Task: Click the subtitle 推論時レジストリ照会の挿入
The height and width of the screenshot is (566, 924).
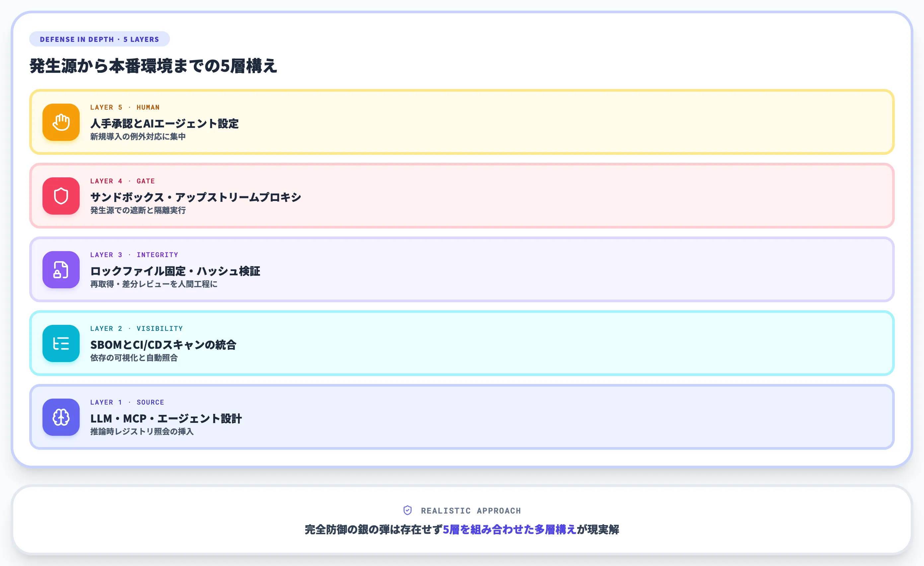Action: [x=142, y=431]
